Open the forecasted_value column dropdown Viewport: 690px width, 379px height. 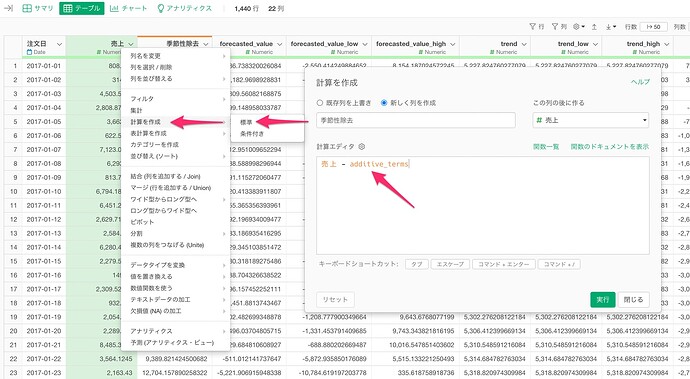[279, 44]
